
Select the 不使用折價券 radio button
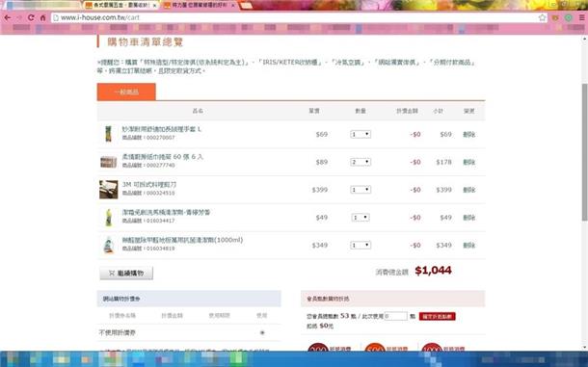[x=262, y=332]
